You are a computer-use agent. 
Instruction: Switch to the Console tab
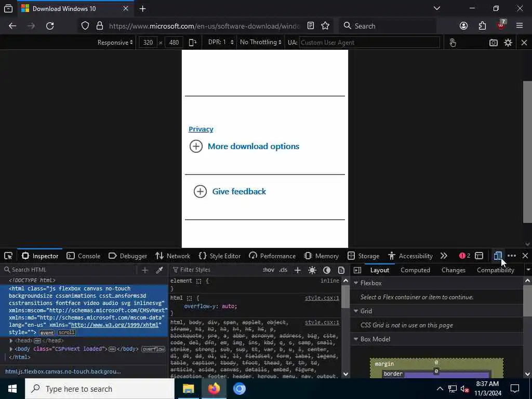click(84, 256)
